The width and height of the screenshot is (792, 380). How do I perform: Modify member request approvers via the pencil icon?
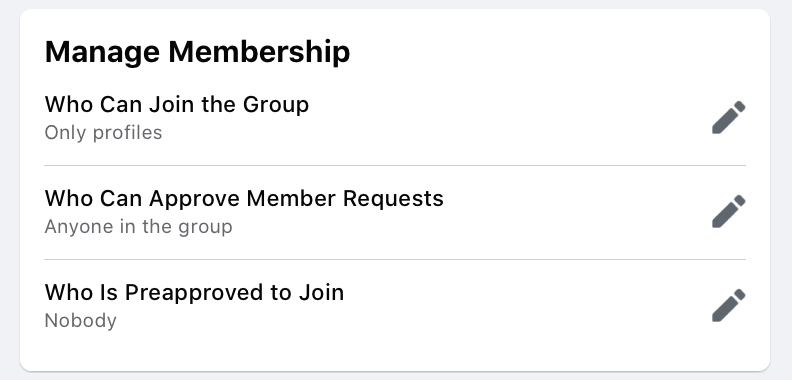[728, 211]
